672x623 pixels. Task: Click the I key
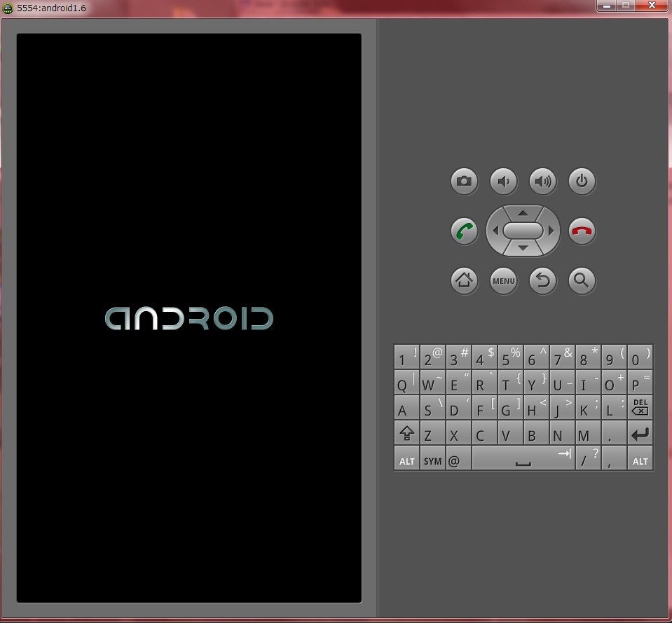pyautogui.click(x=588, y=382)
